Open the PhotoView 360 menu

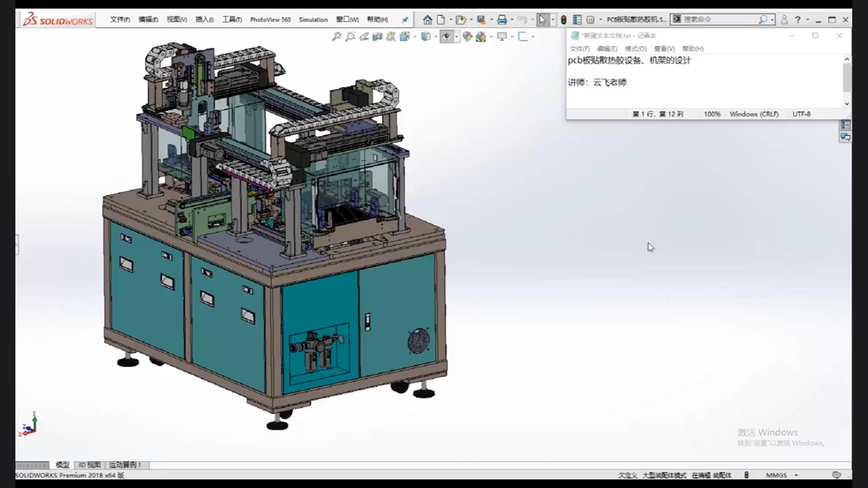270,19
